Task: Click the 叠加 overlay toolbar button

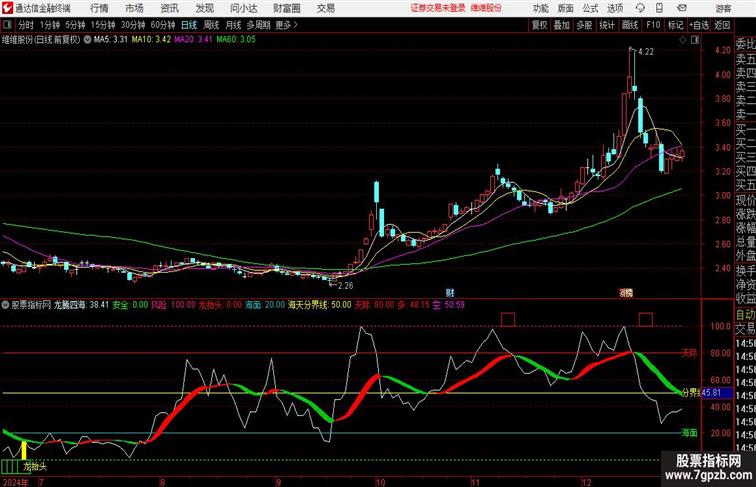Action: tap(562, 25)
